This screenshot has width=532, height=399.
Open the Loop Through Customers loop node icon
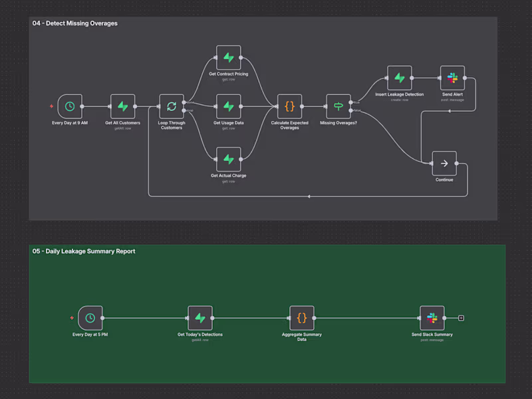(172, 106)
